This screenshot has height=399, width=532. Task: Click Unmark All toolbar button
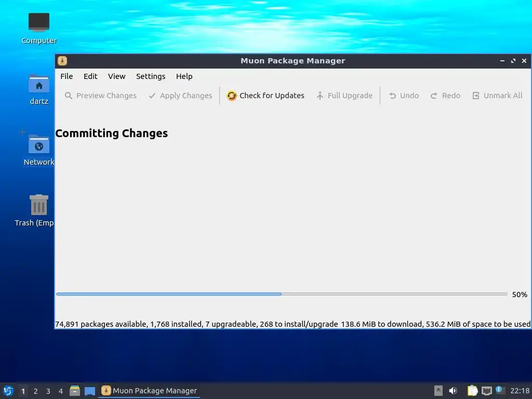(497, 96)
